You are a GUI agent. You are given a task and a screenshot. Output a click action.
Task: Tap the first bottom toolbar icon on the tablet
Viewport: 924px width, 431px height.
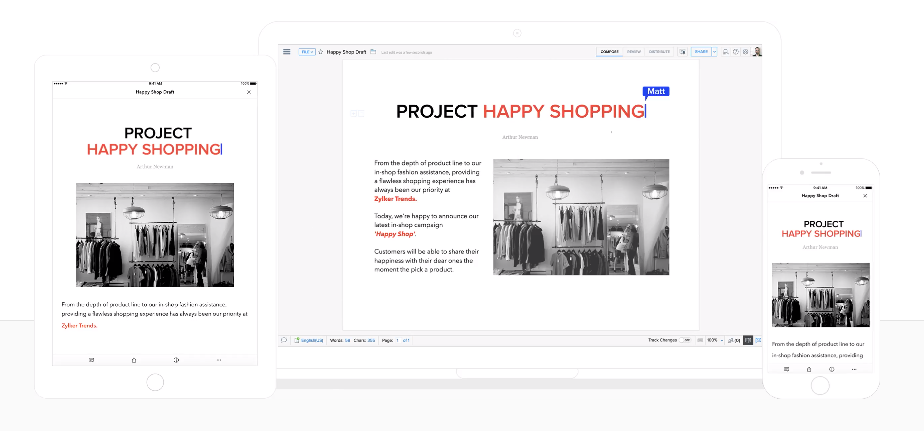pyautogui.click(x=91, y=360)
